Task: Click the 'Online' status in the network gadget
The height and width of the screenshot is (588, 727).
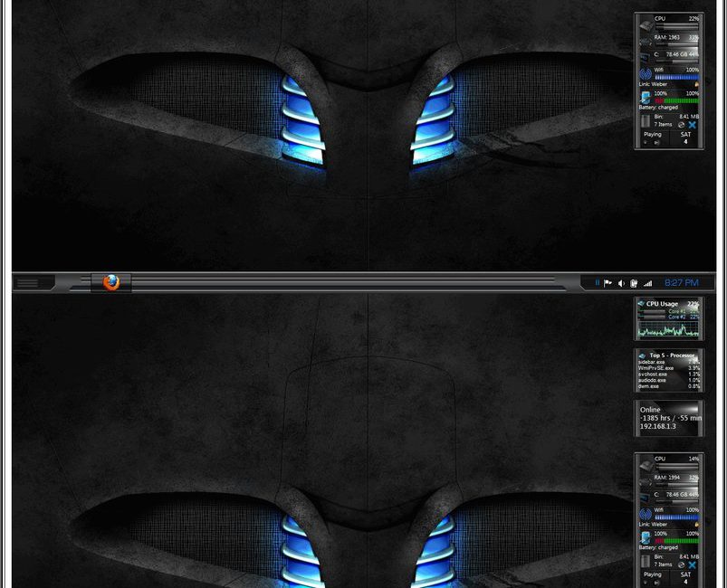Action: click(650, 410)
